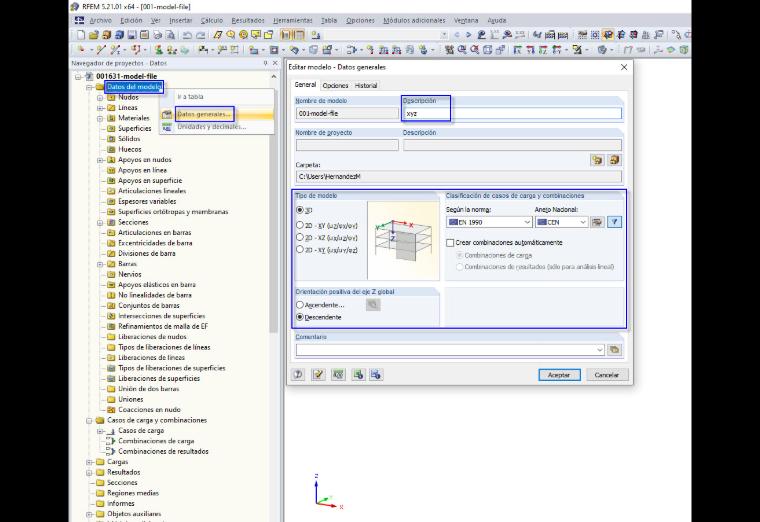Click the units and decimals icon in dialog
The image size is (760, 522).
click(338, 375)
